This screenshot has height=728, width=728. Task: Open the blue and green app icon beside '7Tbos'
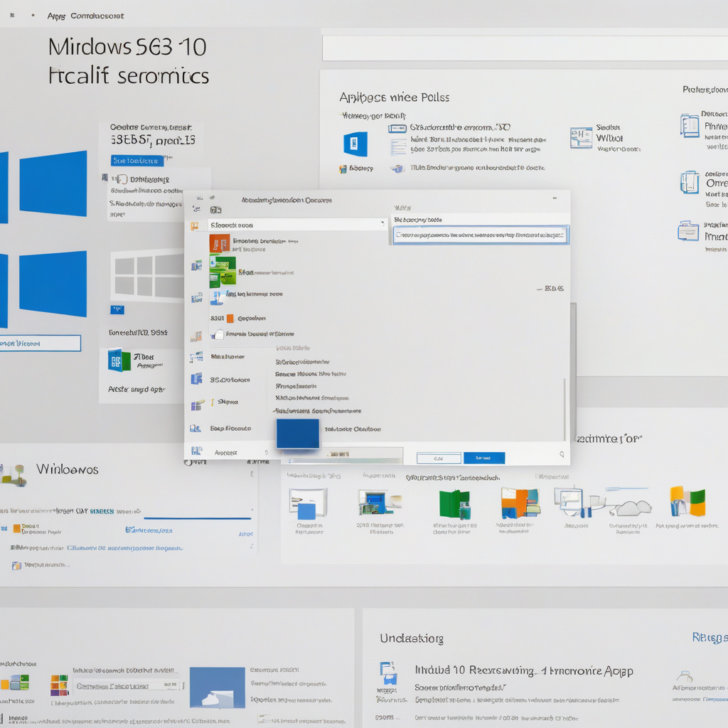coord(119,360)
